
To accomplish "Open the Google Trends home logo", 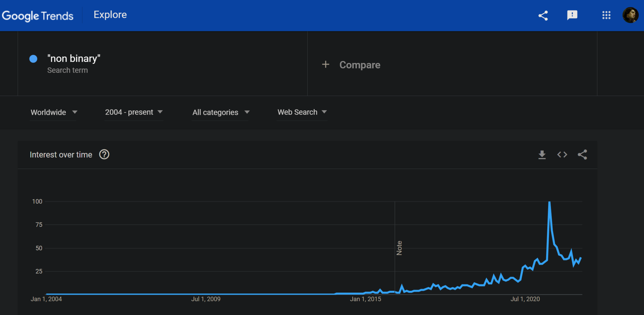I will 37,16.
